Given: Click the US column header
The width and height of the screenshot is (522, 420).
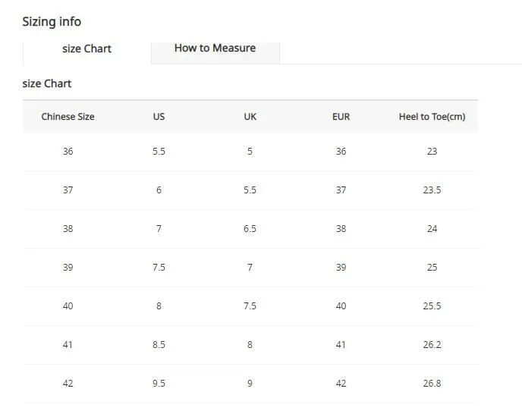Looking at the screenshot, I should (x=159, y=117).
